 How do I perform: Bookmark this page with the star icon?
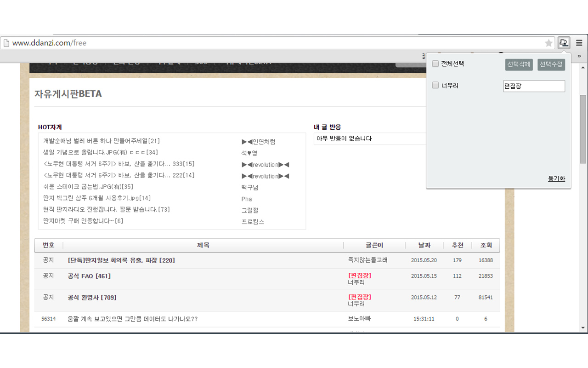tap(548, 42)
